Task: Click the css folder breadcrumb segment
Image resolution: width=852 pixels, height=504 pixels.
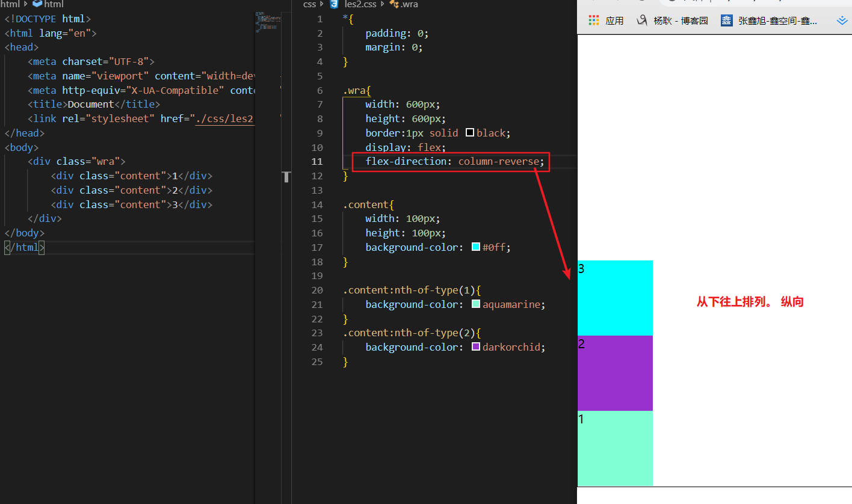Action: coord(309,4)
